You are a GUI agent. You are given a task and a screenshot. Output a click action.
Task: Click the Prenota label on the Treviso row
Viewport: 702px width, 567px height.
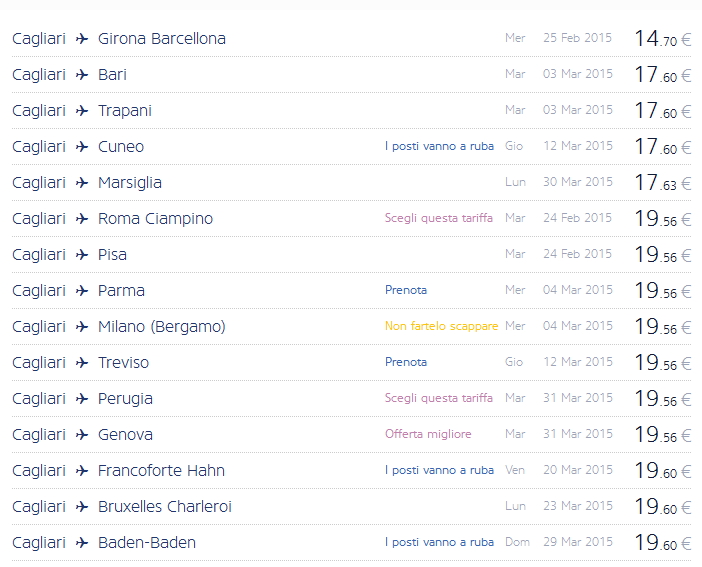coord(406,362)
